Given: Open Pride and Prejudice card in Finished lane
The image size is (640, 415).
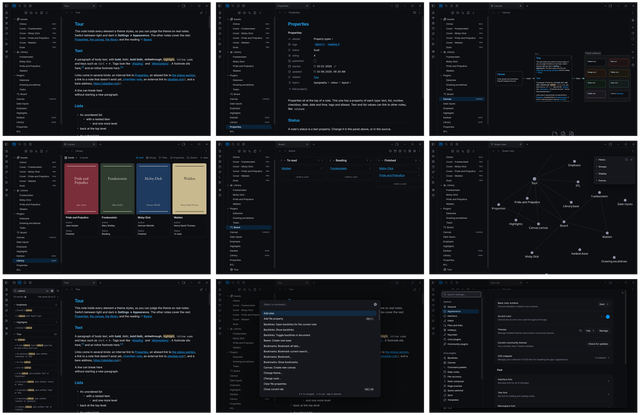Looking at the screenshot, I should click(399, 175).
